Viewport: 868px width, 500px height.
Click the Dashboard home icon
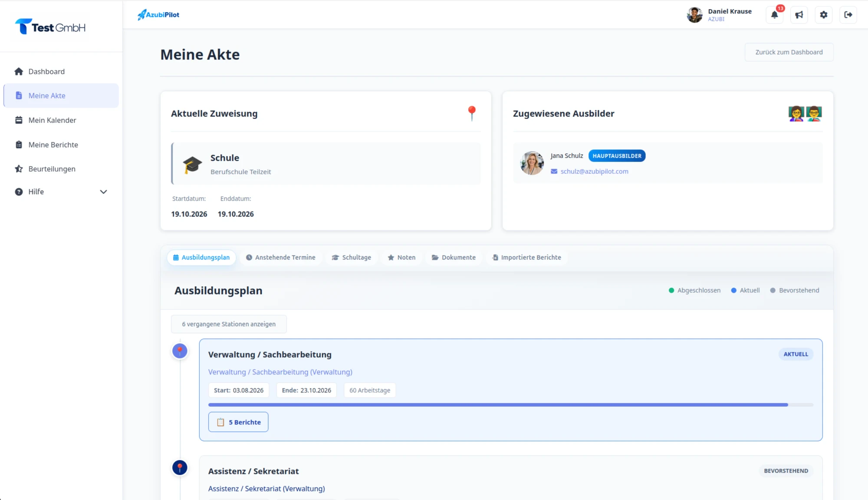tap(19, 72)
